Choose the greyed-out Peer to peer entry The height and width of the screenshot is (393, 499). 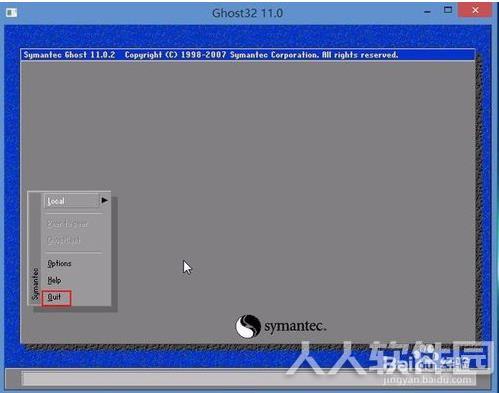[x=68, y=224]
